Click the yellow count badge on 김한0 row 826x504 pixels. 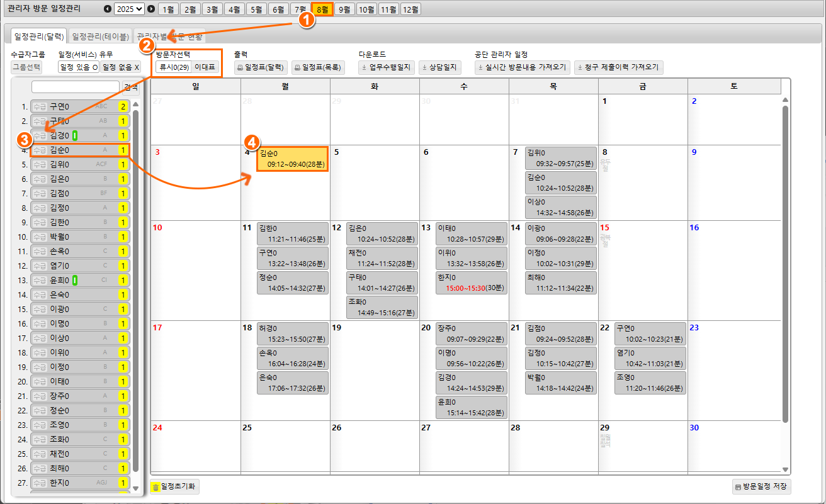pyautogui.click(x=123, y=222)
